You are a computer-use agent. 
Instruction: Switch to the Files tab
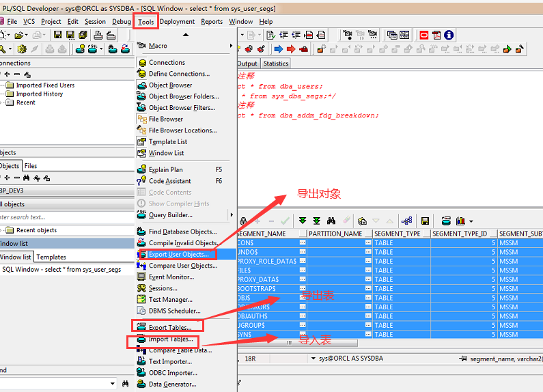(31, 166)
